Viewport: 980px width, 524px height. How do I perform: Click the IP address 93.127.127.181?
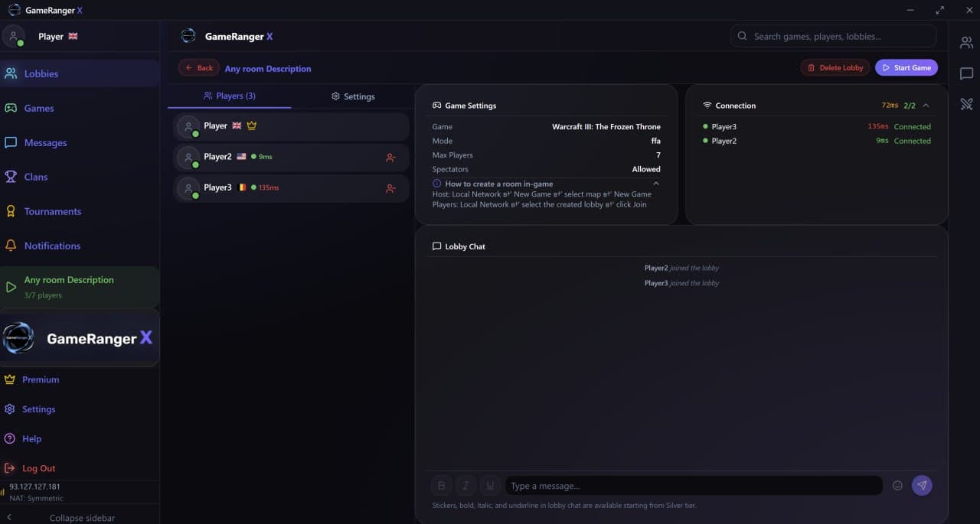coord(35,487)
